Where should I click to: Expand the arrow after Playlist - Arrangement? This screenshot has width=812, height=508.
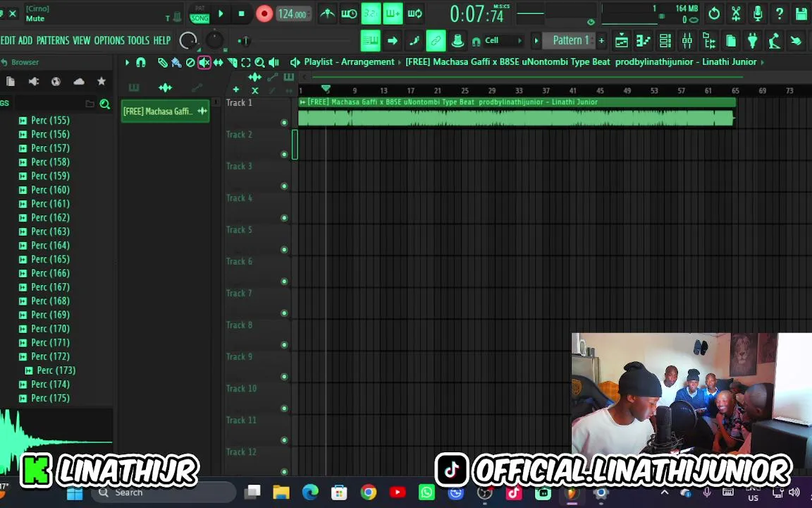pyautogui.click(x=399, y=62)
